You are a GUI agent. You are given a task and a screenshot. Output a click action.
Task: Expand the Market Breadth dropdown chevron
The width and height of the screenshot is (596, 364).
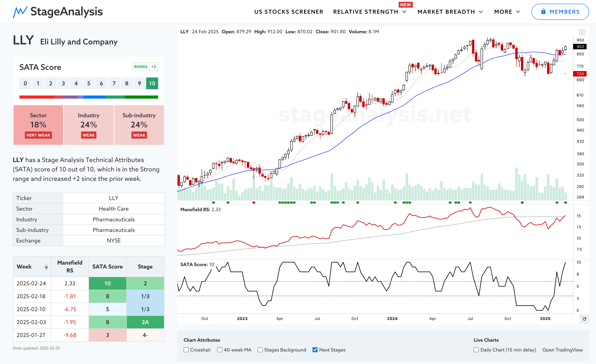(x=481, y=12)
